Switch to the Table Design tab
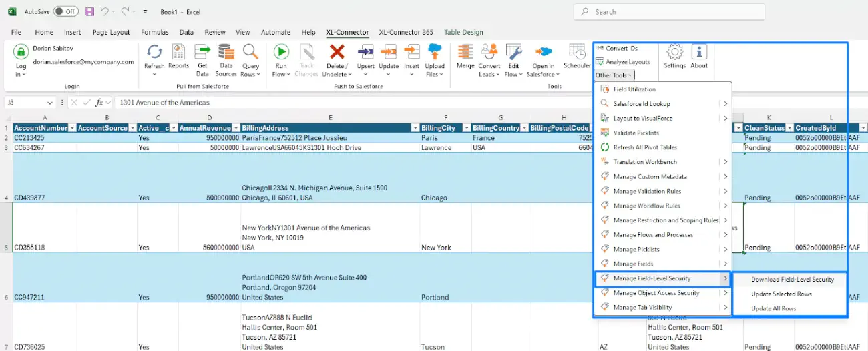868x351 pixels. click(463, 32)
